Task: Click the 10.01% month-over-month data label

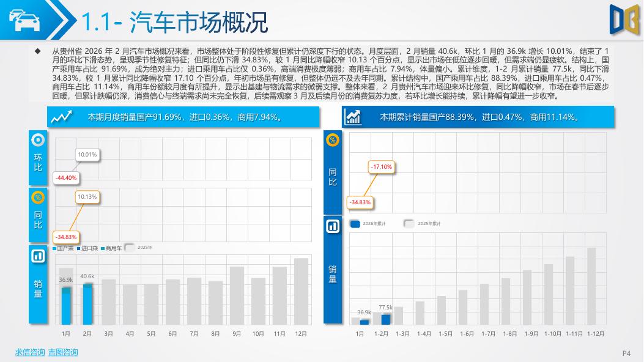Action: 87,155
